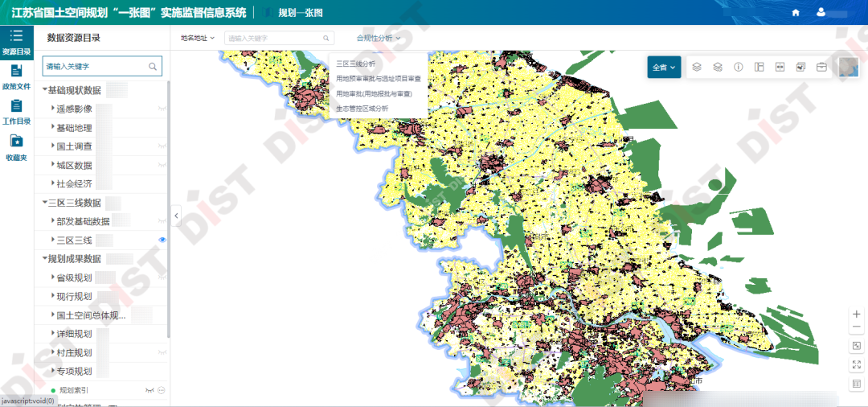868x407 pixels.
Task: Open the toolbox briefcase icon
Action: 821,67
